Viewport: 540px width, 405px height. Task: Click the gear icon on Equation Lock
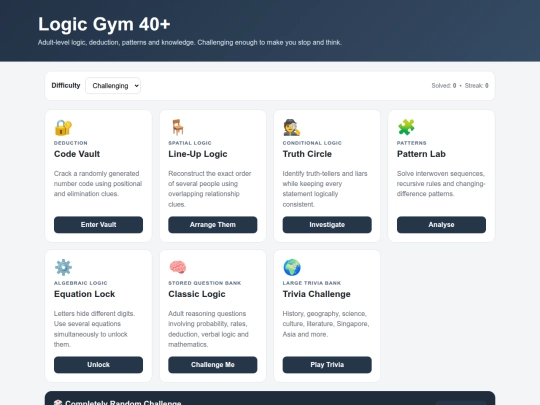click(63, 267)
